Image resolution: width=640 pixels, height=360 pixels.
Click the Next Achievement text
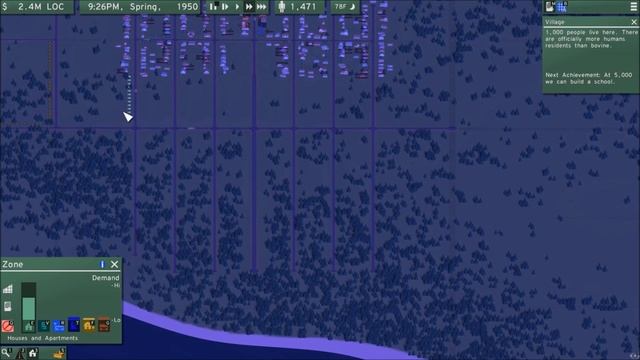589,78
